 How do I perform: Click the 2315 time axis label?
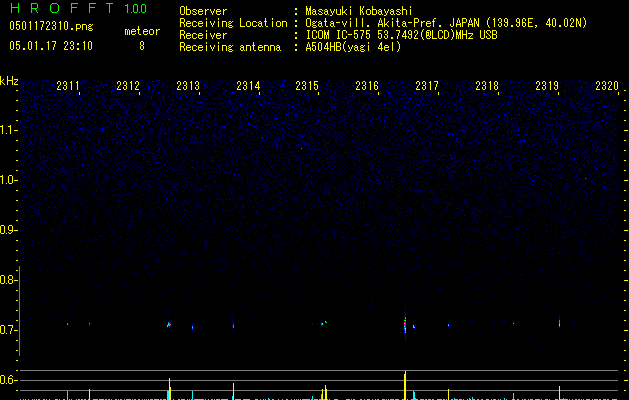coord(307,86)
